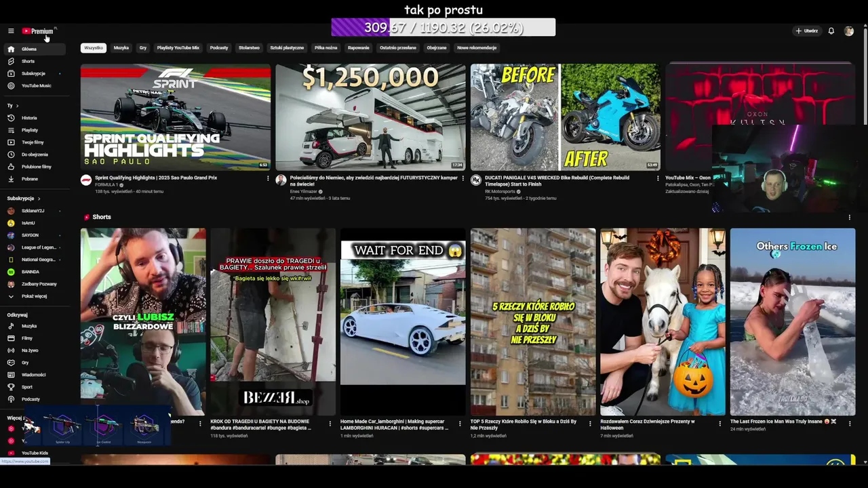
Task: Select the Nowe rekomendacje chip
Action: point(477,48)
